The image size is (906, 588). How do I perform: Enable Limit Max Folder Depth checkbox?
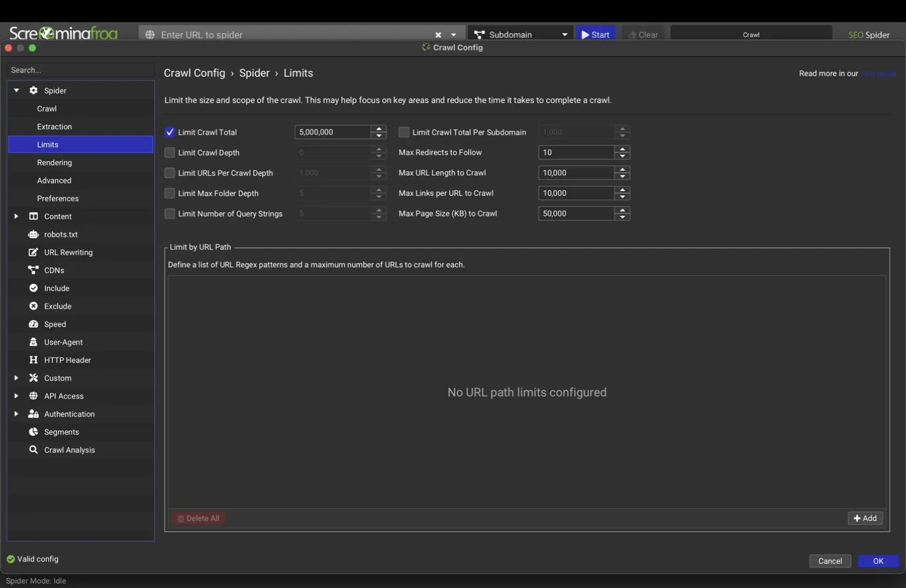pyautogui.click(x=170, y=193)
